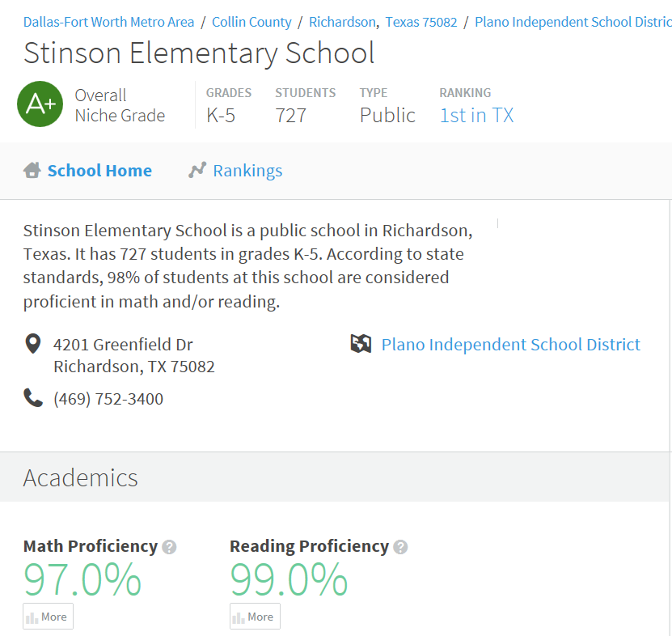
Task: Open the Plano Independent School District link
Action: [x=573, y=22]
